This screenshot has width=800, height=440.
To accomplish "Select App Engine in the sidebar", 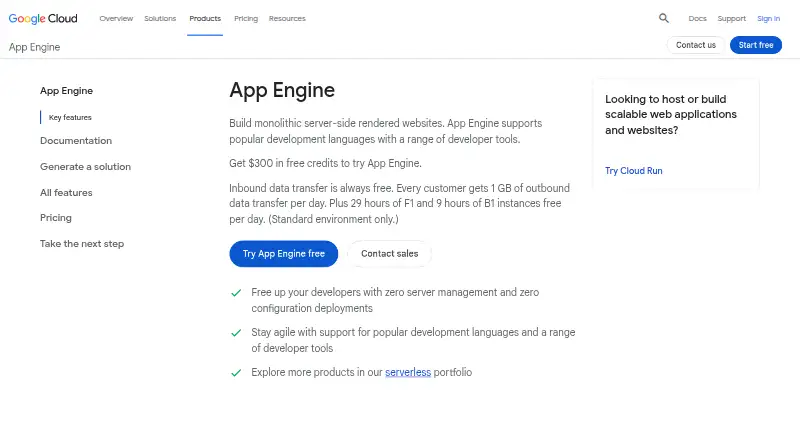I will coord(66,90).
